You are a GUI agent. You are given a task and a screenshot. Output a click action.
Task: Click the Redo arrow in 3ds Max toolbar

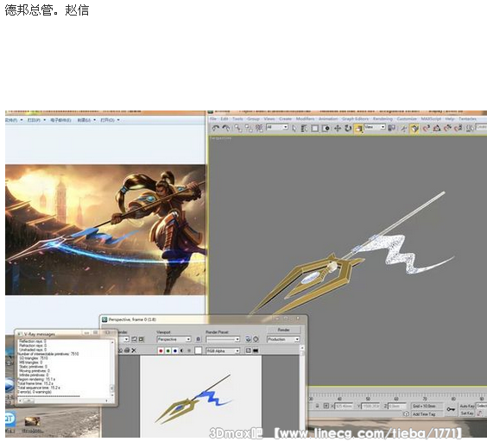(226, 128)
